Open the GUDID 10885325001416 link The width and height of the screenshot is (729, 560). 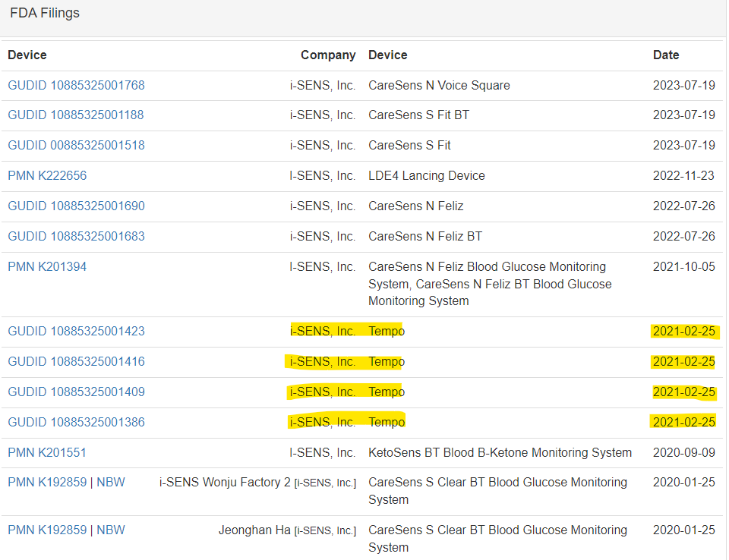[x=76, y=361]
